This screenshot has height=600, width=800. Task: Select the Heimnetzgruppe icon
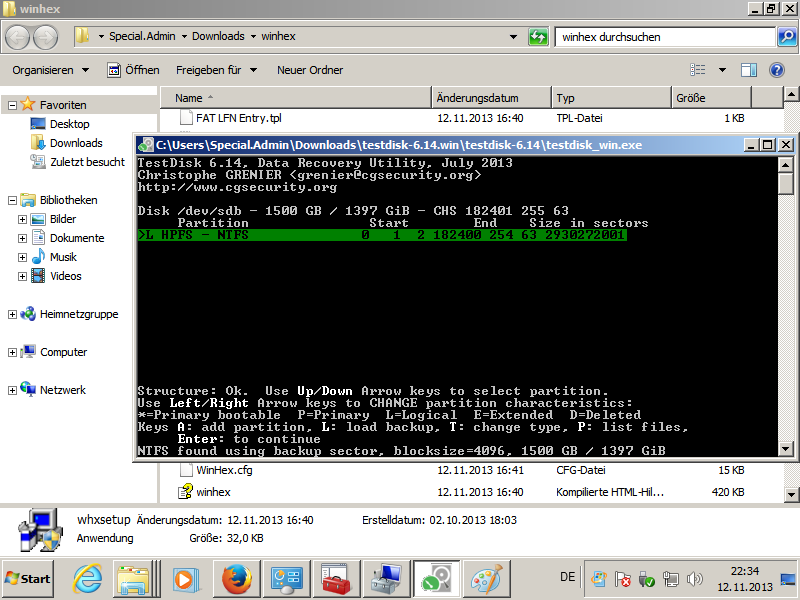coord(28,314)
